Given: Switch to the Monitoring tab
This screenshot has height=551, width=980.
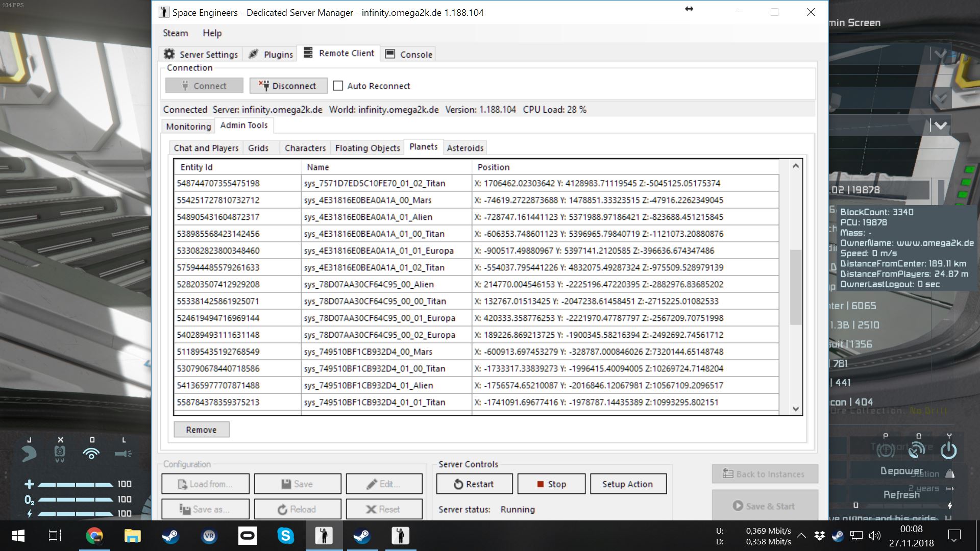Looking at the screenshot, I should coord(188,127).
